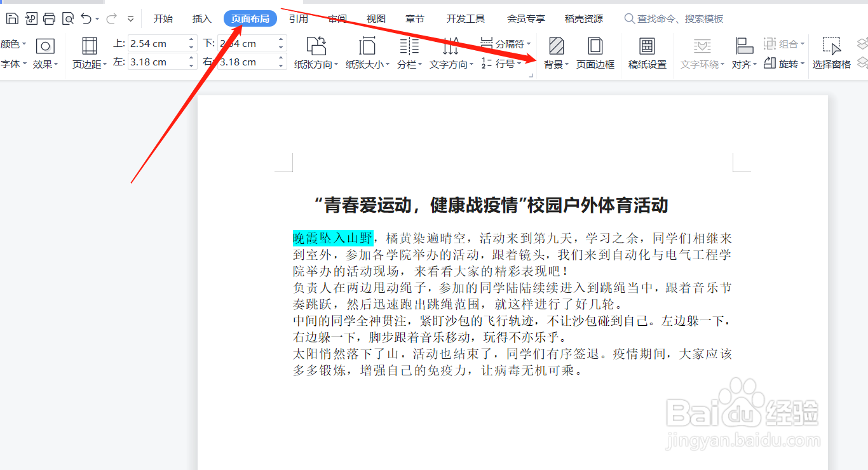Screen dimensions: 868x470
Task: Click the Undo arrow icon
Action: [86, 18]
